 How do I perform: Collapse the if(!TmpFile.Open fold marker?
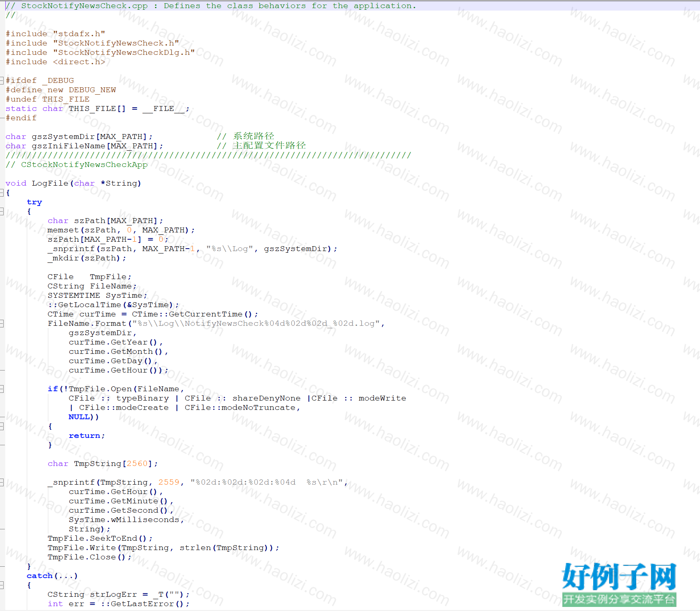pyautogui.click(x=2, y=389)
